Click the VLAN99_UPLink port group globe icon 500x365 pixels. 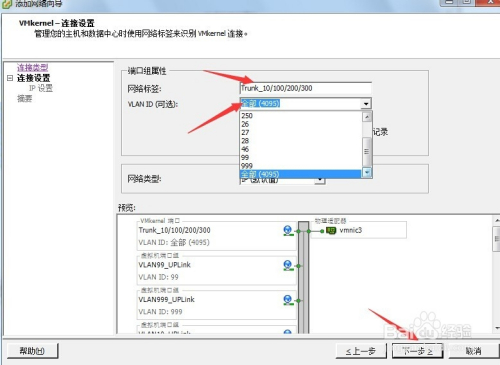[288, 265]
